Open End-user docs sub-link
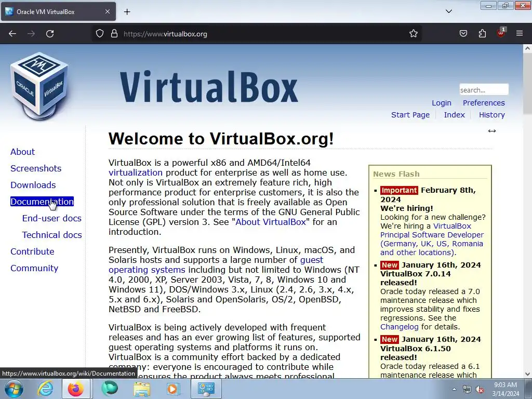This screenshot has width=532, height=399. (51, 218)
